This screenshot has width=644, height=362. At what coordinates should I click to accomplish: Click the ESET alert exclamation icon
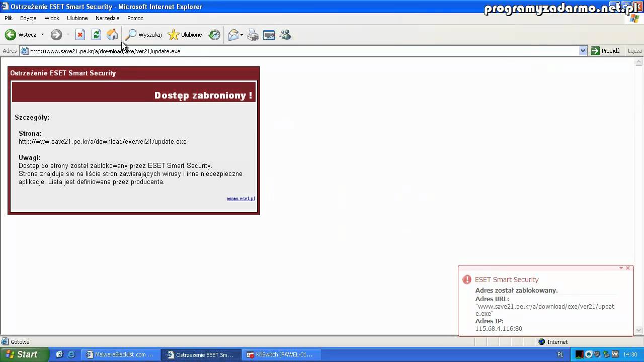[467, 280]
